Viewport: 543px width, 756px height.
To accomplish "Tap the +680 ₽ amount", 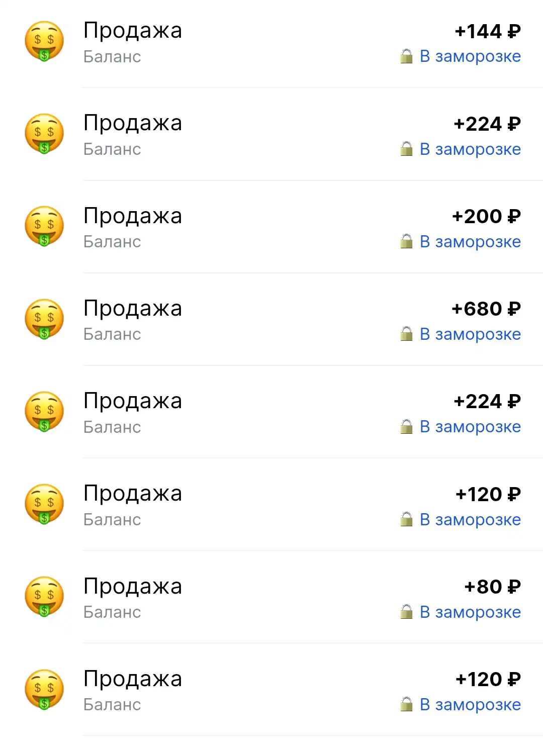I will point(486,309).
